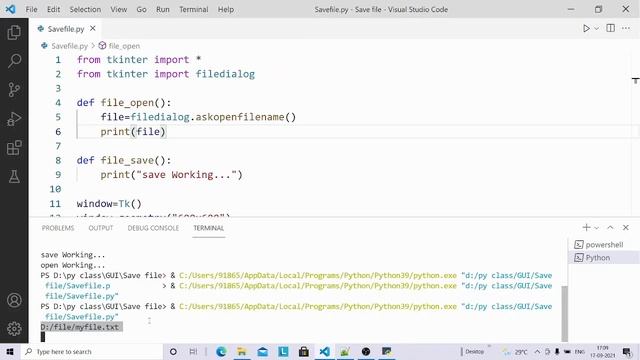Open the View menu
The width and height of the screenshot is (640, 360).
point(118,9)
